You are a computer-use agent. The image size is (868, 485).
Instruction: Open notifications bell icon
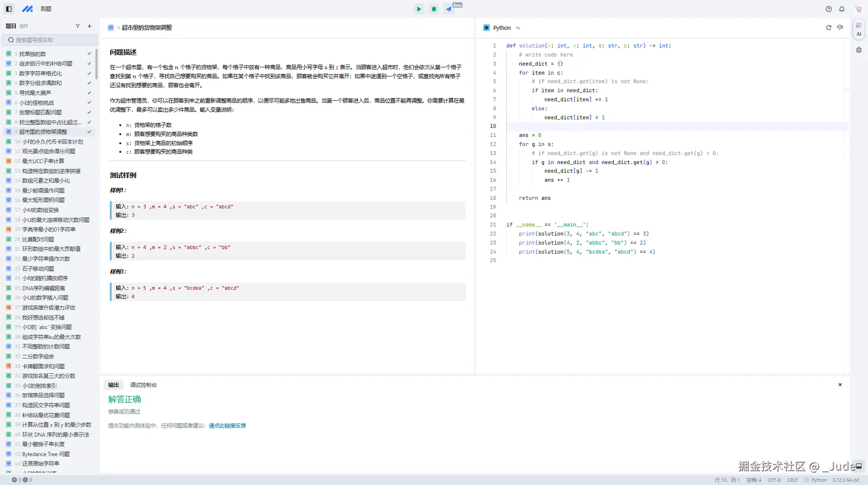click(842, 9)
